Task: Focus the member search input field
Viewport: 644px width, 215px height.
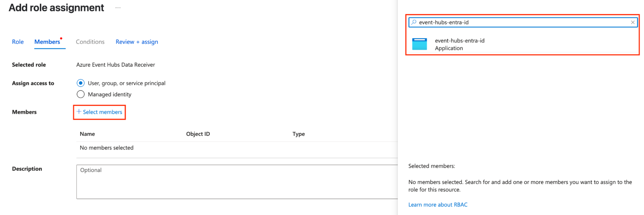Action: [523, 22]
